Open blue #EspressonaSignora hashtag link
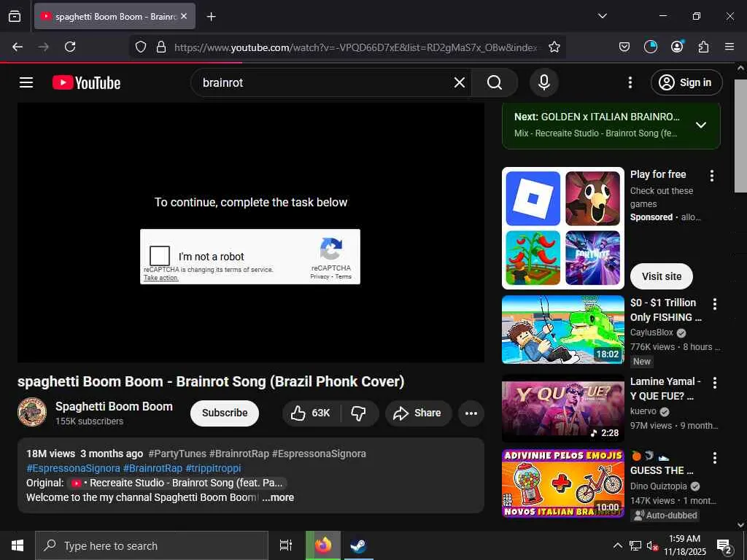Screen dimensions: 747x560 pyautogui.click(x=74, y=468)
